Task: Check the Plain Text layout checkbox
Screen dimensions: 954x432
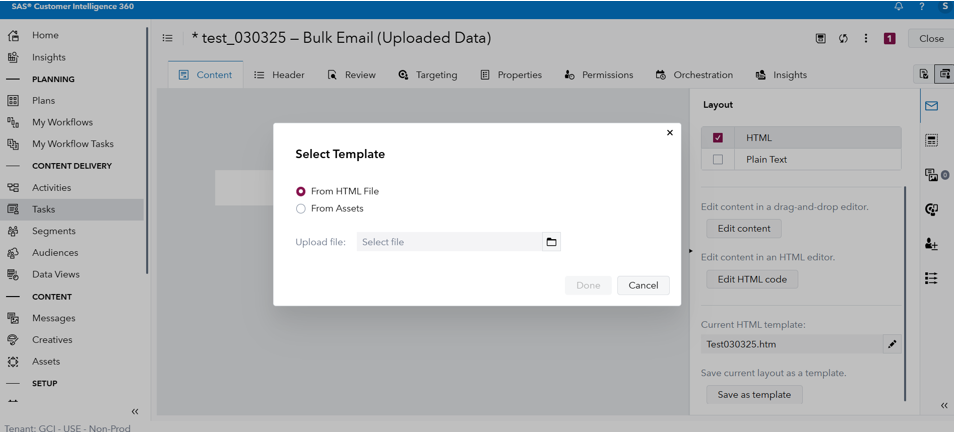Action: pyautogui.click(x=718, y=160)
